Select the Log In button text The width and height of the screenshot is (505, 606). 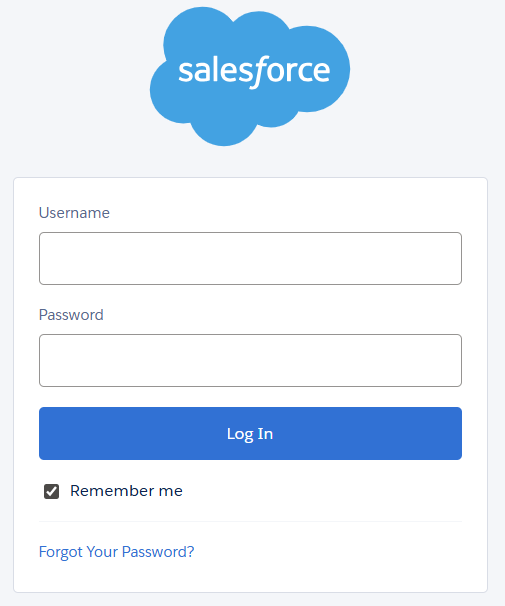[250, 434]
